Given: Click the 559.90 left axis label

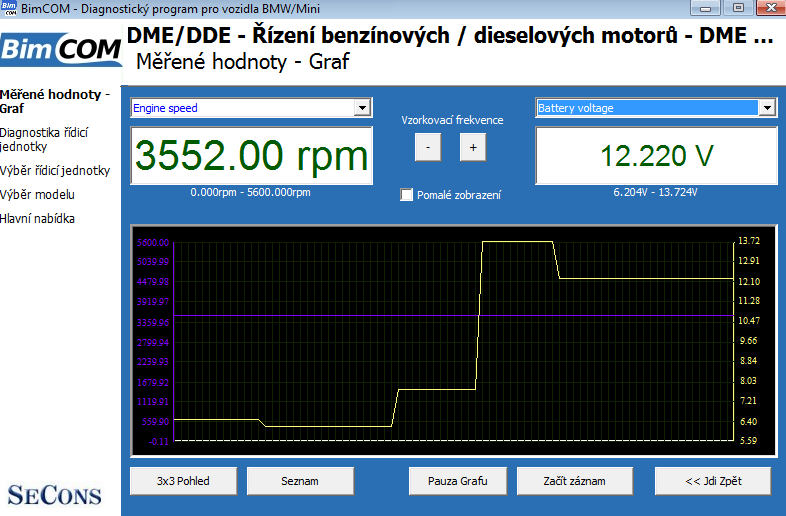Looking at the screenshot, I should click(x=155, y=422).
